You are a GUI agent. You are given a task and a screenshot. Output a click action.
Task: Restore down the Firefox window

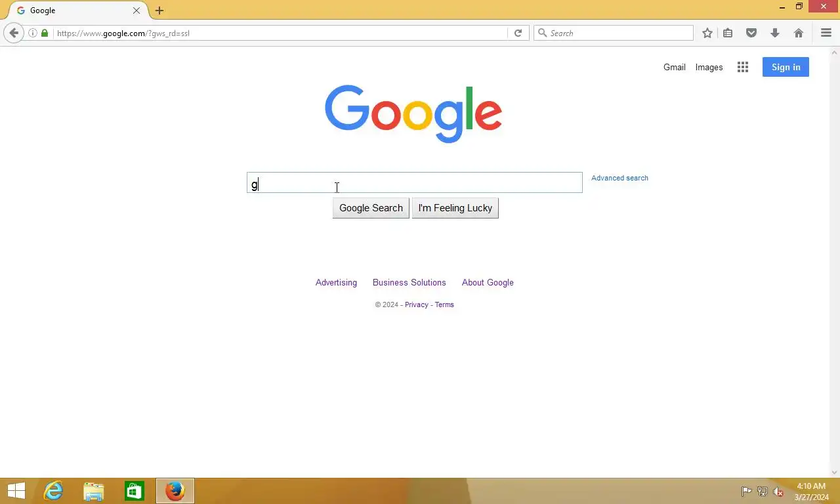(799, 7)
